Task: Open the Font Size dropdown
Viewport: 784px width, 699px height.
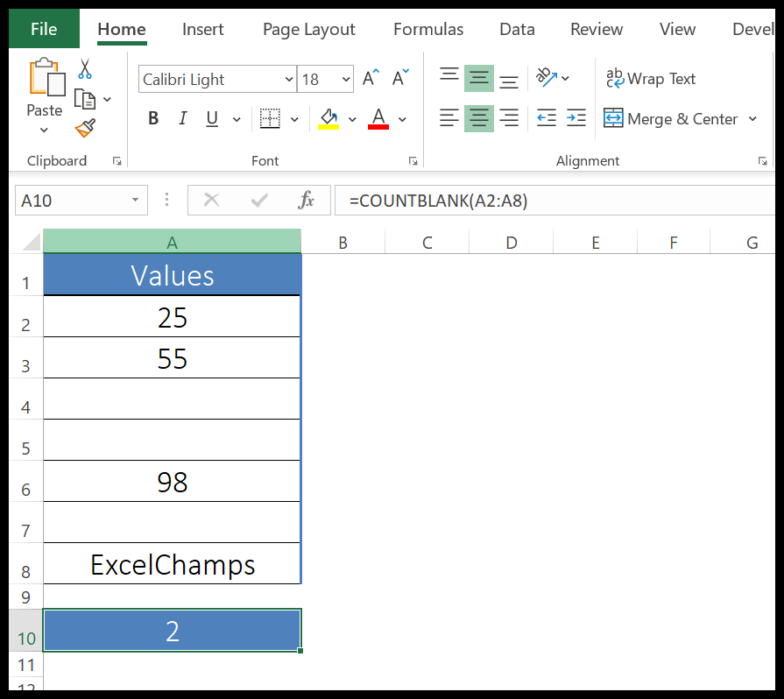Action: coord(346,79)
